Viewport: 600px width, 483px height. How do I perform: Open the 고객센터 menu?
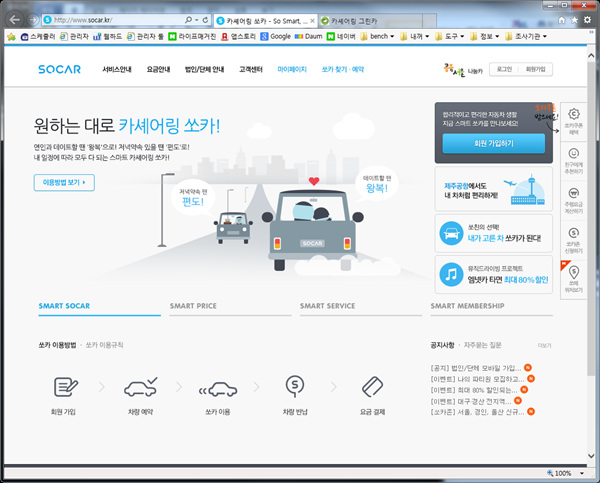coord(251,69)
